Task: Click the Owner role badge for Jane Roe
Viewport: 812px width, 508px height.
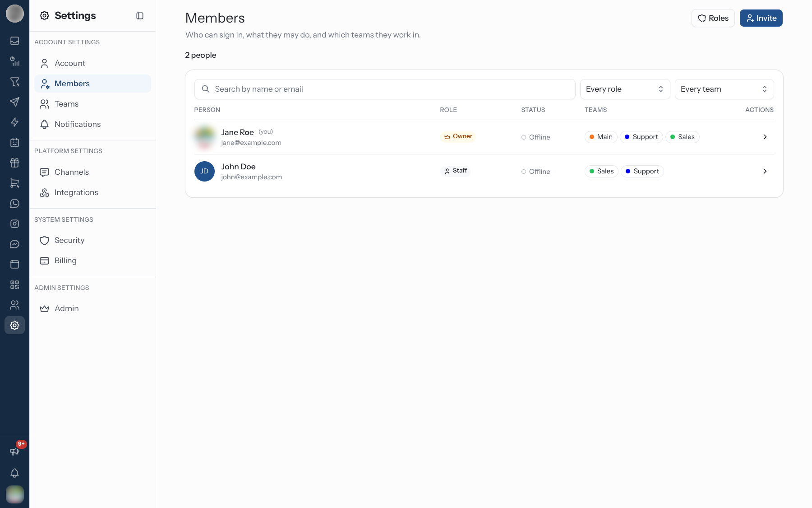Action: pyautogui.click(x=458, y=136)
